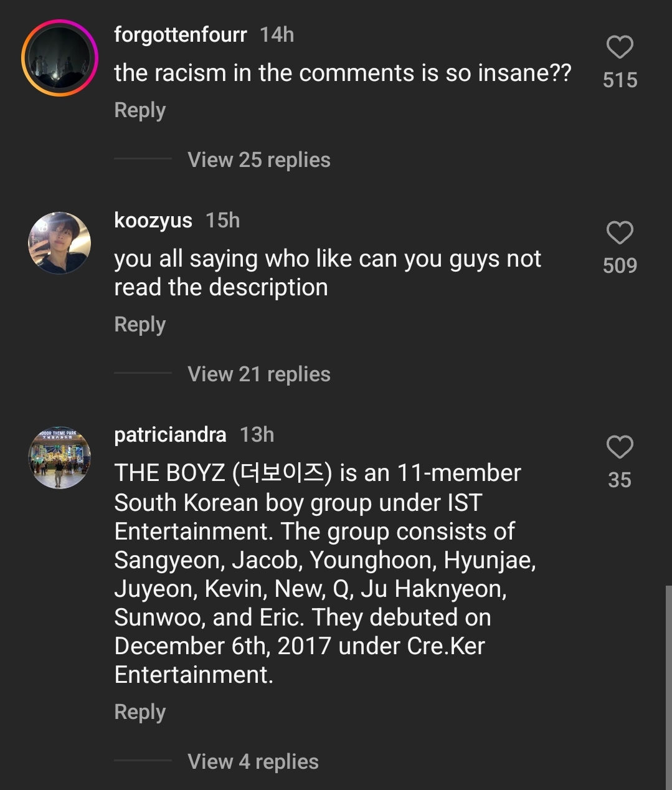Like koozyus's comment with the heart
The height and width of the screenshot is (790, 672).
coord(620,233)
